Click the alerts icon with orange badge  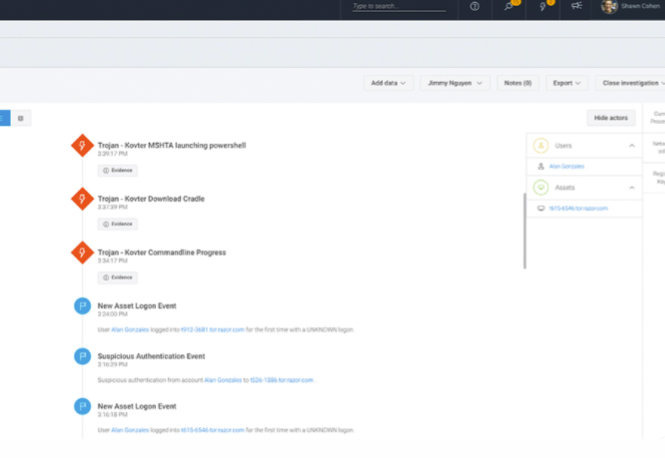[x=543, y=6]
